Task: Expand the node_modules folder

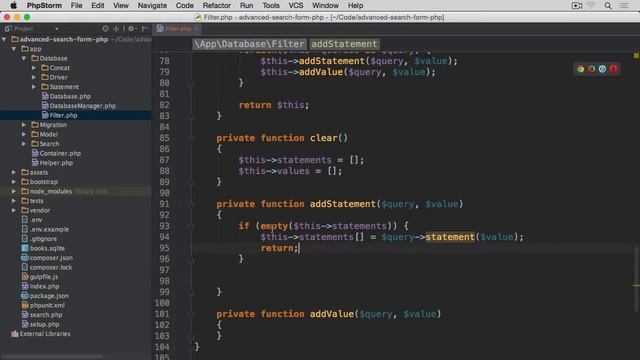Action: [14, 191]
